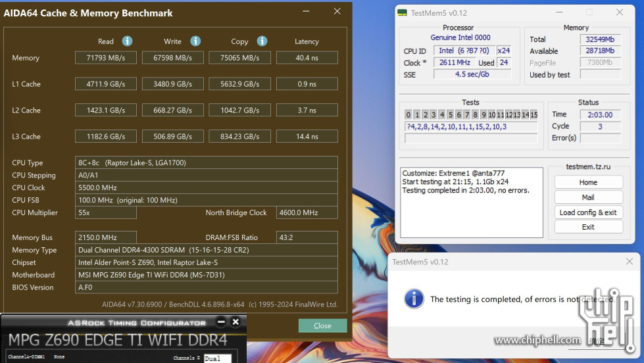
Task: Click TestMem5 Clock value 2611 MHz
Action: (455, 62)
